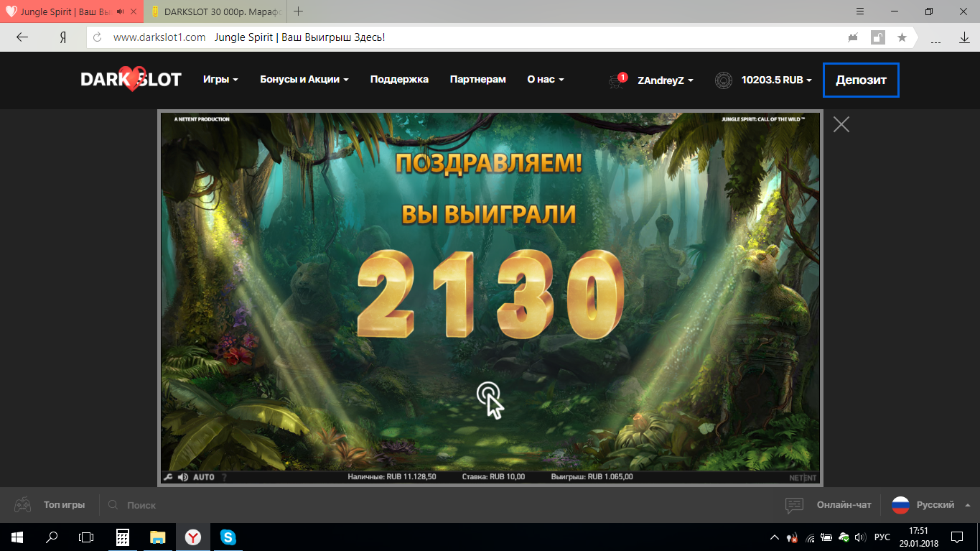Click the chip icon beside balance
980x551 pixels.
coord(724,80)
